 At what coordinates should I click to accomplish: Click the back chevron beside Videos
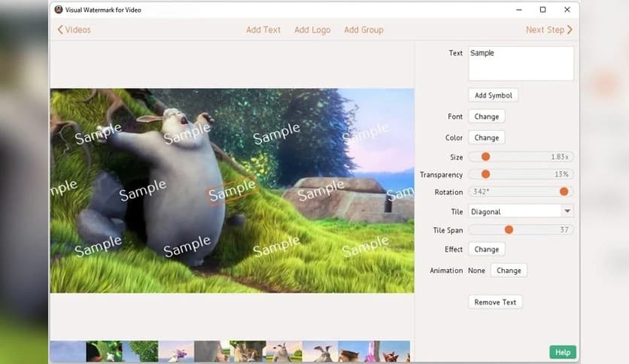tap(60, 29)
